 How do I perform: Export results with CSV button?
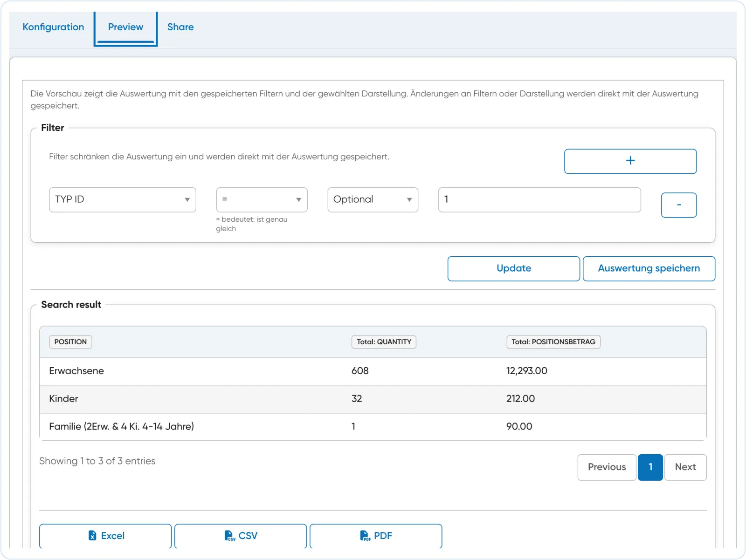[x=241, y=536]
